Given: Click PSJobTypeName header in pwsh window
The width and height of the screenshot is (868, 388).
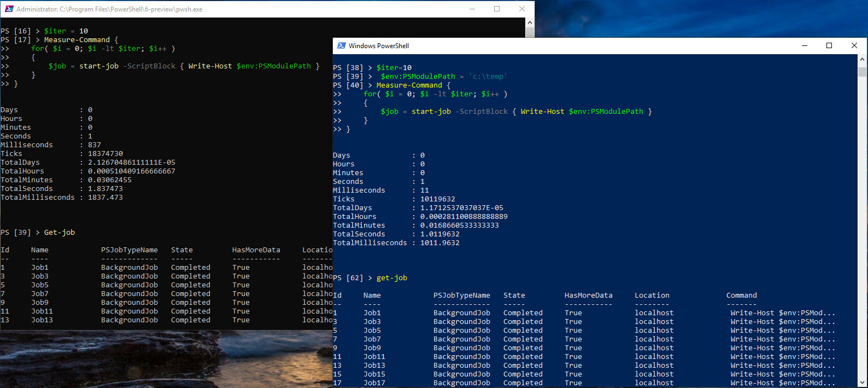Looking at the screenshot, I should (x=130, y=250).
